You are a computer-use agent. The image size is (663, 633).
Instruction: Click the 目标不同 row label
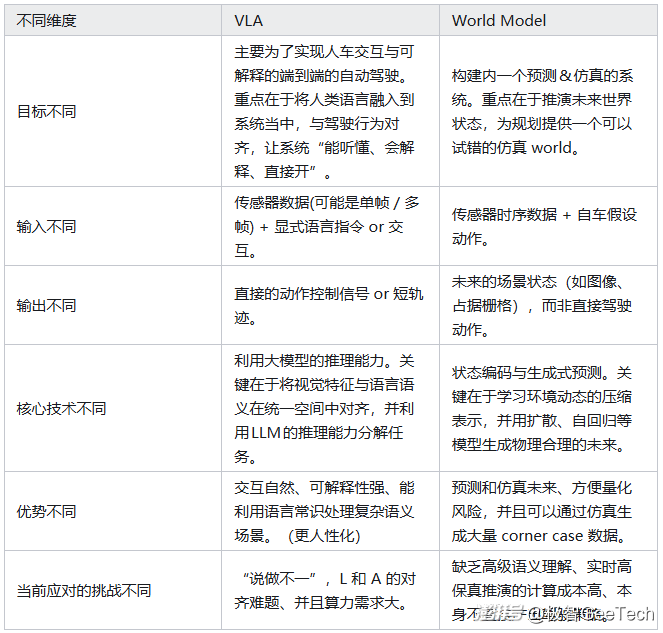46,112
